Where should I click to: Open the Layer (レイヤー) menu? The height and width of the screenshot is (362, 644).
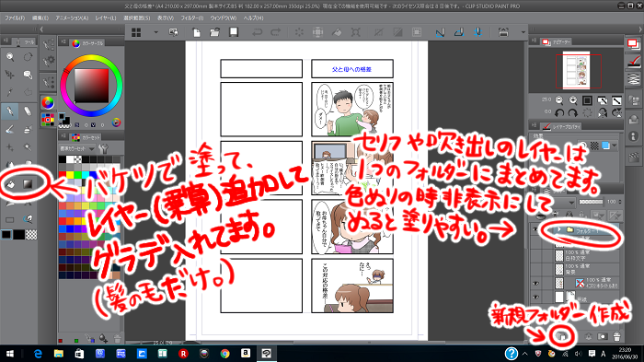106,18
